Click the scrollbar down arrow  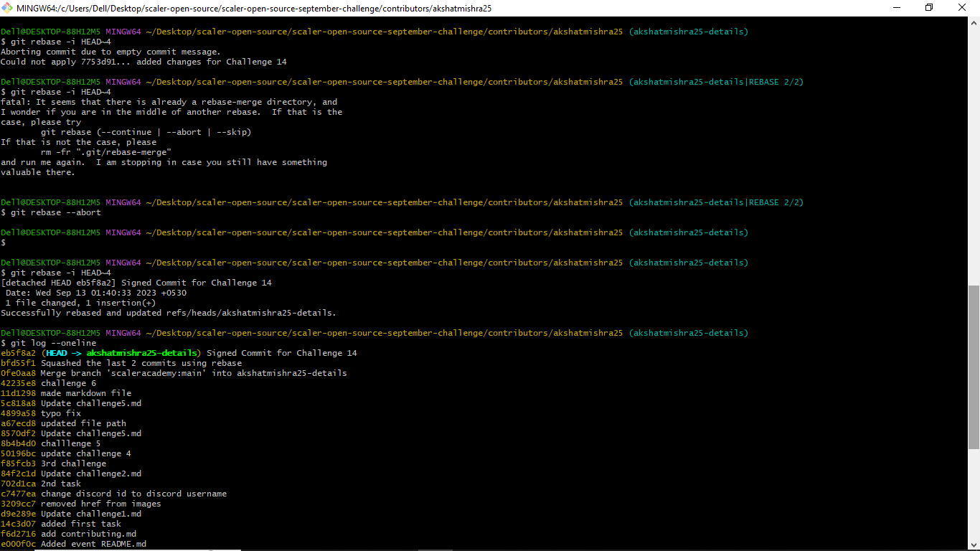(x=974, y=545)
